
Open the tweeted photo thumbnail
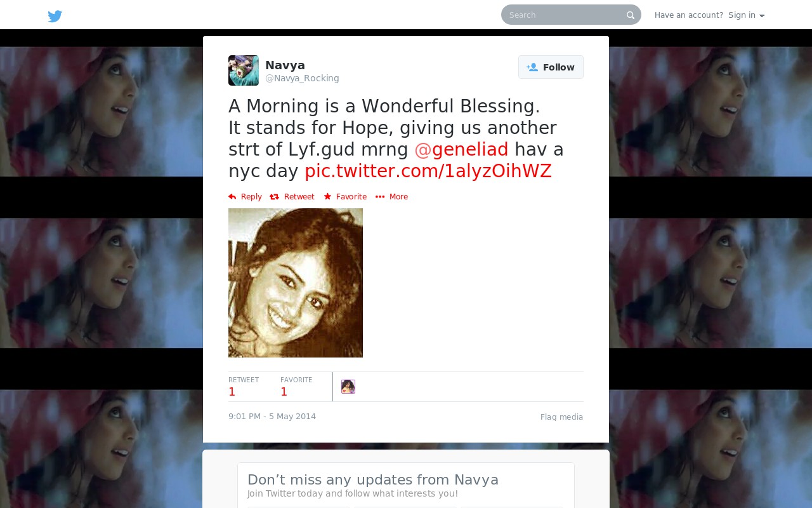(296, 283)
